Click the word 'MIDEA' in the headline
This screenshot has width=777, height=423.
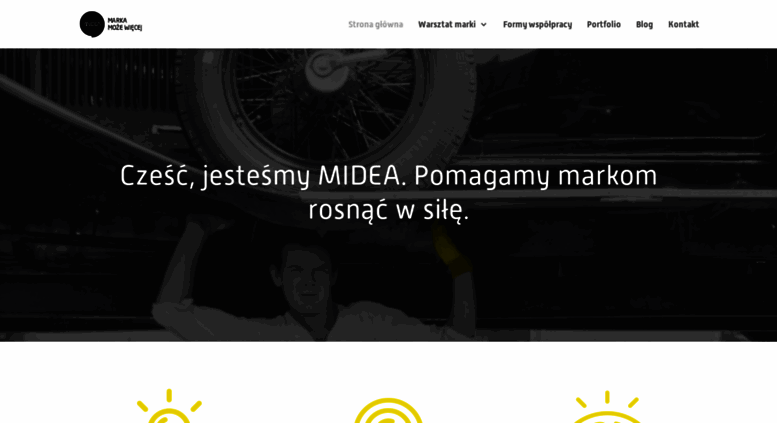click(x=359, y=175)
